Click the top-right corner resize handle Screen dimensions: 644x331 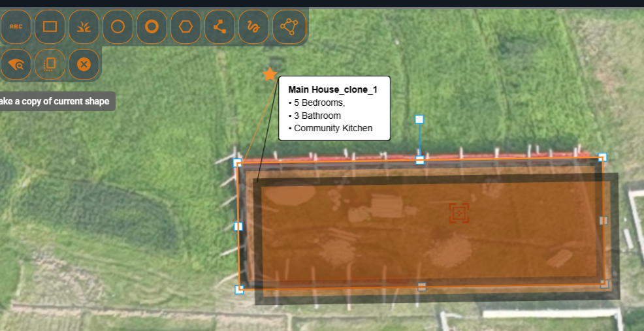coord(602,157)
